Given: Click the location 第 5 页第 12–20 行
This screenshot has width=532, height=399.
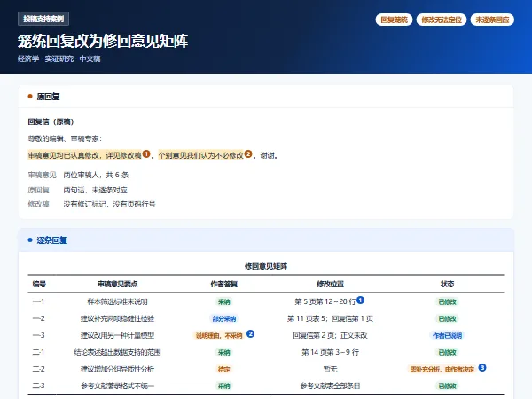Looking at the screenshot, I should point(325,301).
